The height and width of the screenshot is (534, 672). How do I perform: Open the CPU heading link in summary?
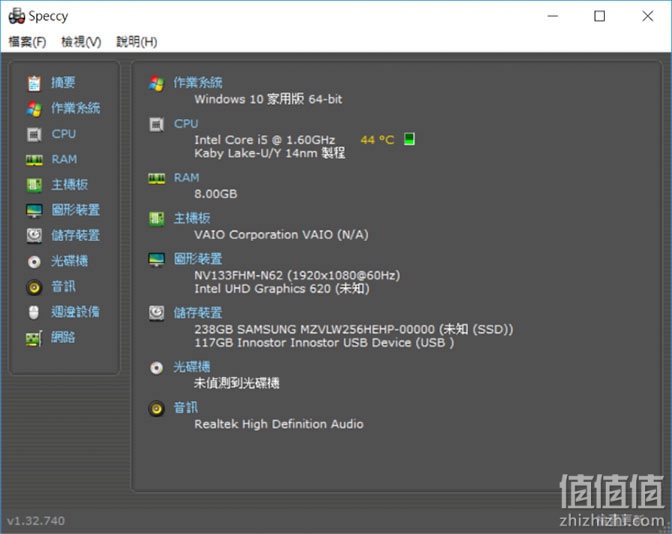186,124
